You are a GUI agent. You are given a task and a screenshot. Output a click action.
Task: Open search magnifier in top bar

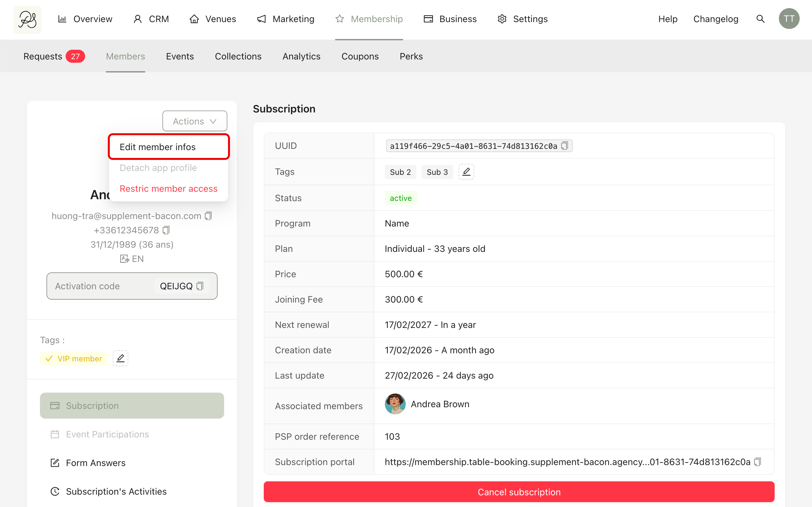coord(760,19)
